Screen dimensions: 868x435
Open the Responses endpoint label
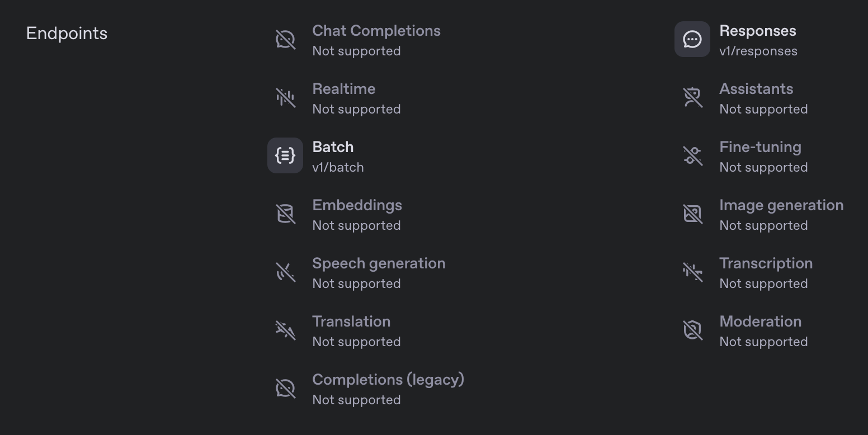[x=758, y=31]
